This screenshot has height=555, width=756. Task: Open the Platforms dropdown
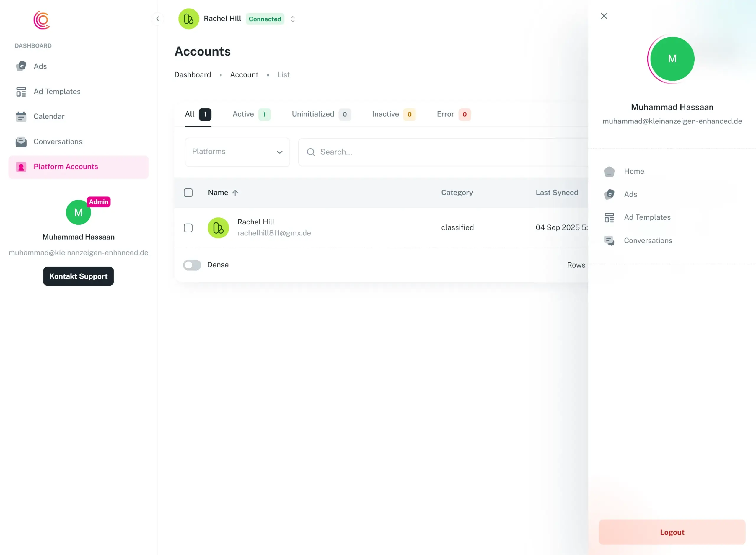click(237, 152)
